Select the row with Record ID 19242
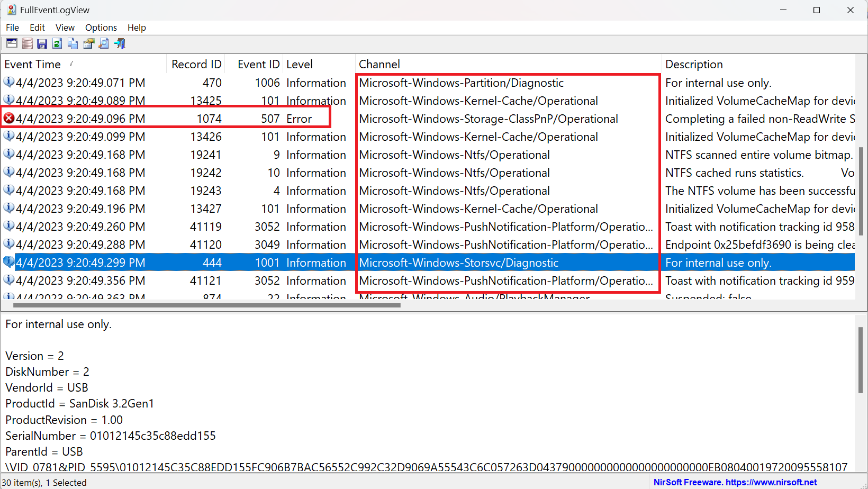The height and width of the screenshot is (489, 868). 428,173
